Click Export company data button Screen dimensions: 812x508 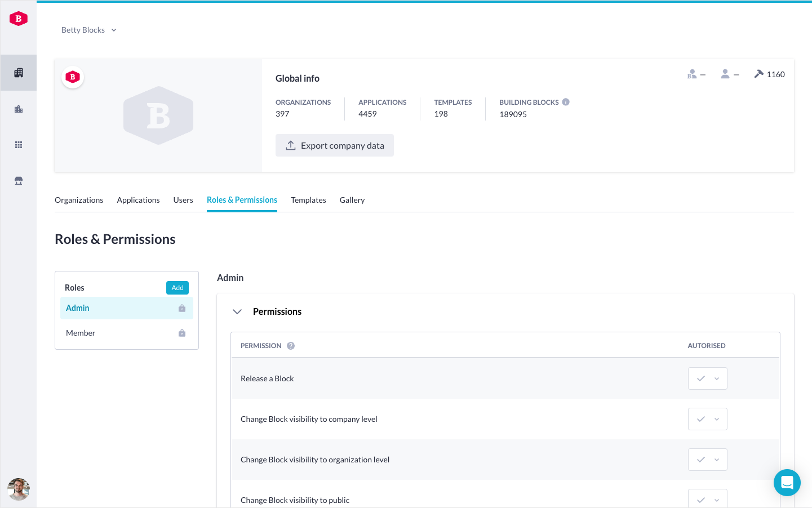pyautogui.click(x=335, y=145)
